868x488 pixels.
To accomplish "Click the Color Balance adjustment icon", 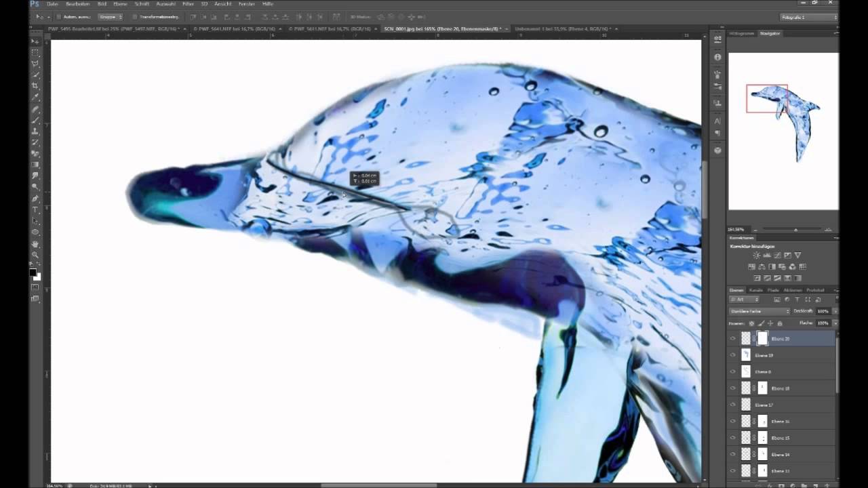I will [762, 267].
